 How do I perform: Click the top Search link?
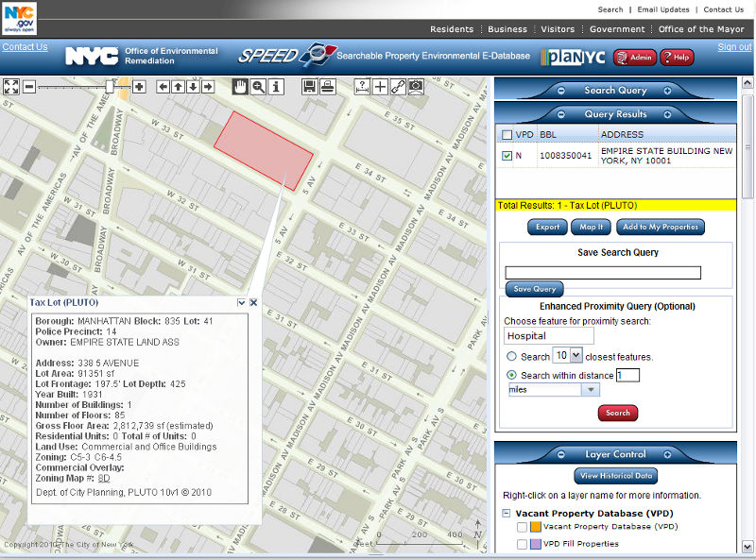[x=610, y=9]
